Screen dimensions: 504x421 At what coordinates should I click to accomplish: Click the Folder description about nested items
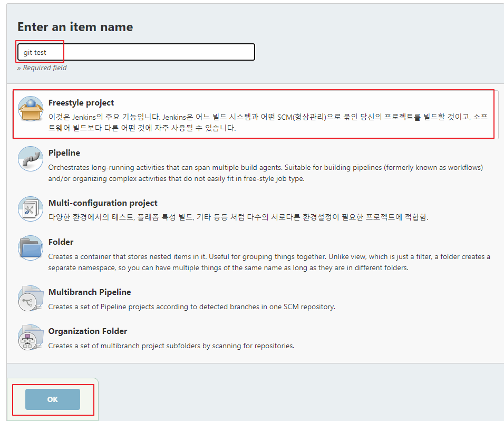tap(269, 262)
